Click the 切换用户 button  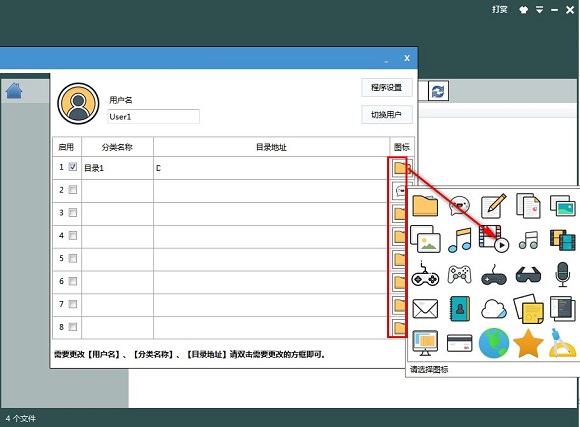(x=387, y=115)
